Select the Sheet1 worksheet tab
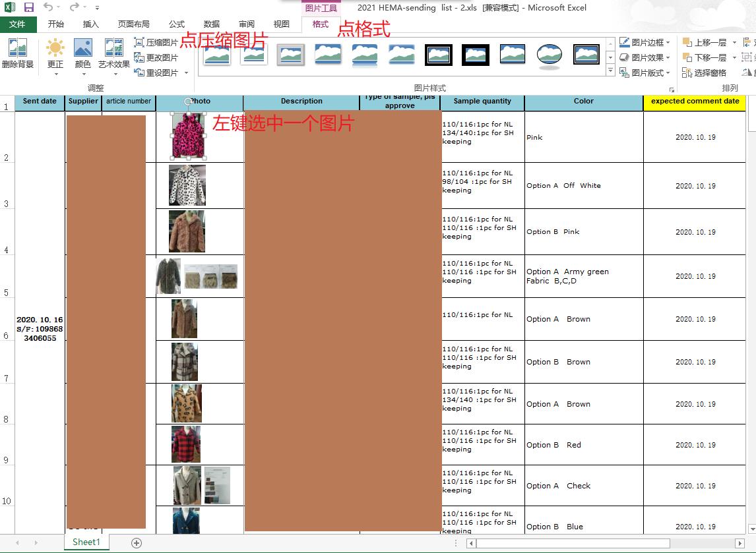 [86, 542]
